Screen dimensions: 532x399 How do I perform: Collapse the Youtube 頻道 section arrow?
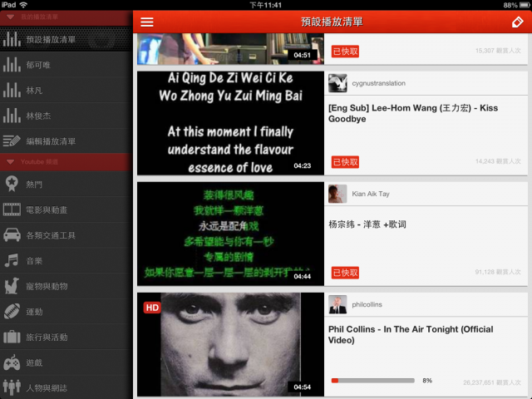click(10, 162)
